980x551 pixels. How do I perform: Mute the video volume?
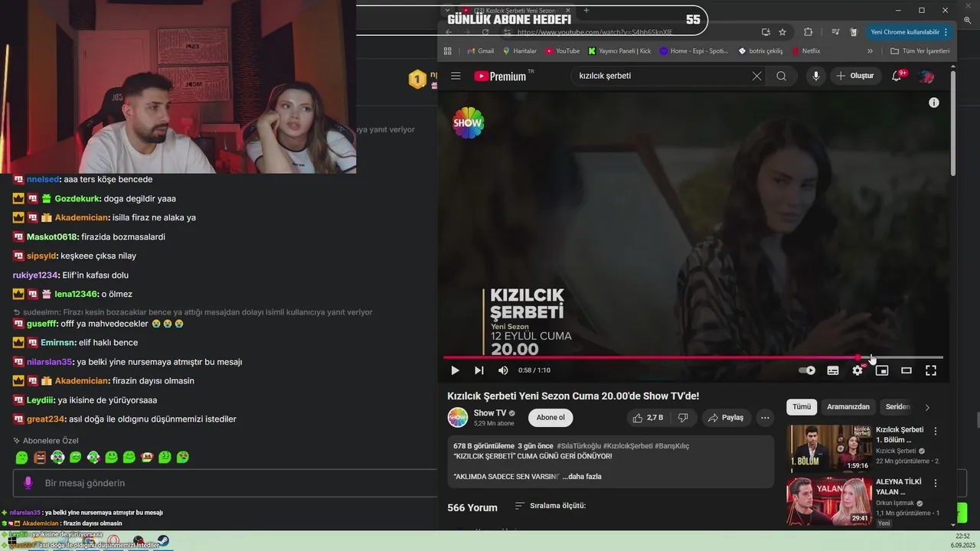(x=503, y=370)
